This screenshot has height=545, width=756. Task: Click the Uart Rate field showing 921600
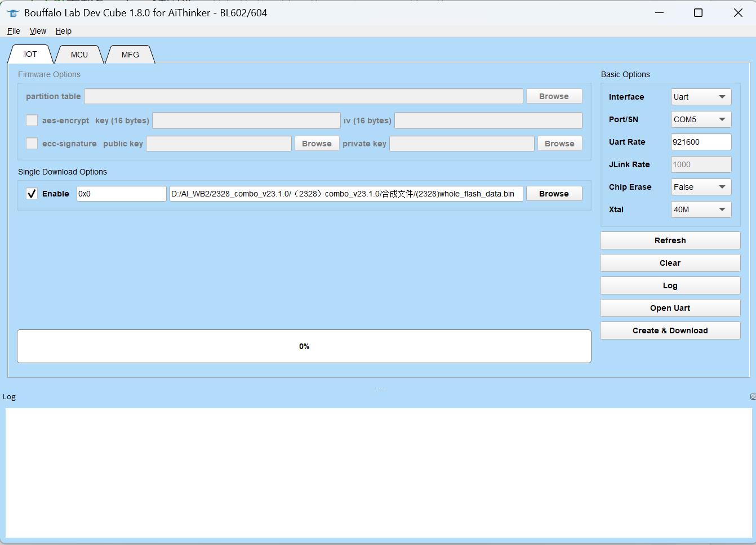tap(701, 142)
